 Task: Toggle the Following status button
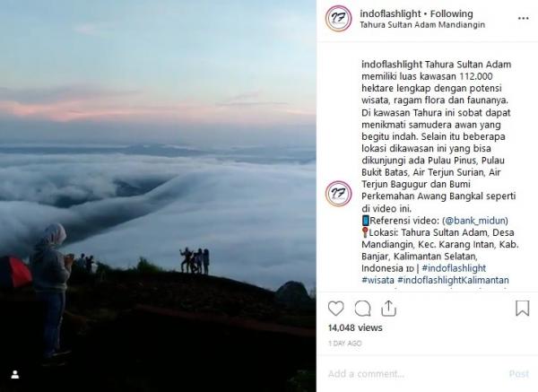(452, 13)
